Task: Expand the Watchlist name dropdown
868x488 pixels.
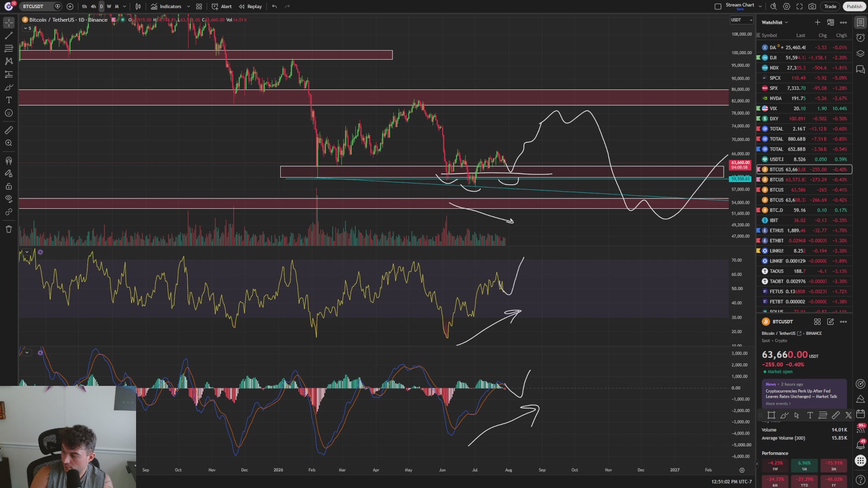Action: point(774,22)
